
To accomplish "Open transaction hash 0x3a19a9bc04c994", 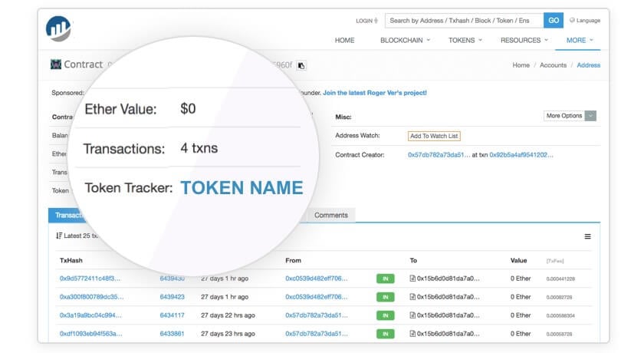I will coord(90,315).
